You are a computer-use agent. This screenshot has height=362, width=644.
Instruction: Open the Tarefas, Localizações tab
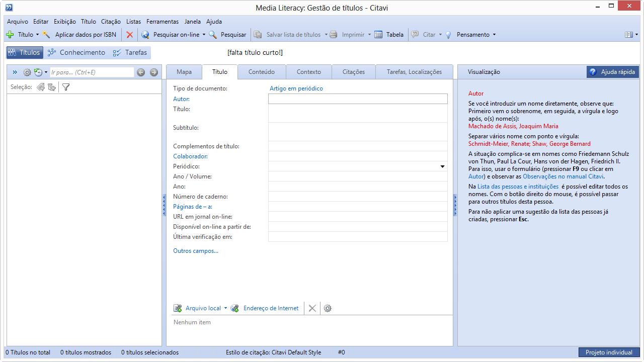pos(414,72)
